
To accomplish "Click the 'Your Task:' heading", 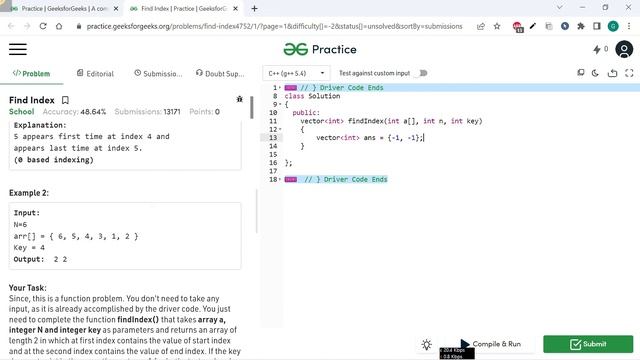I will (28, 288).
